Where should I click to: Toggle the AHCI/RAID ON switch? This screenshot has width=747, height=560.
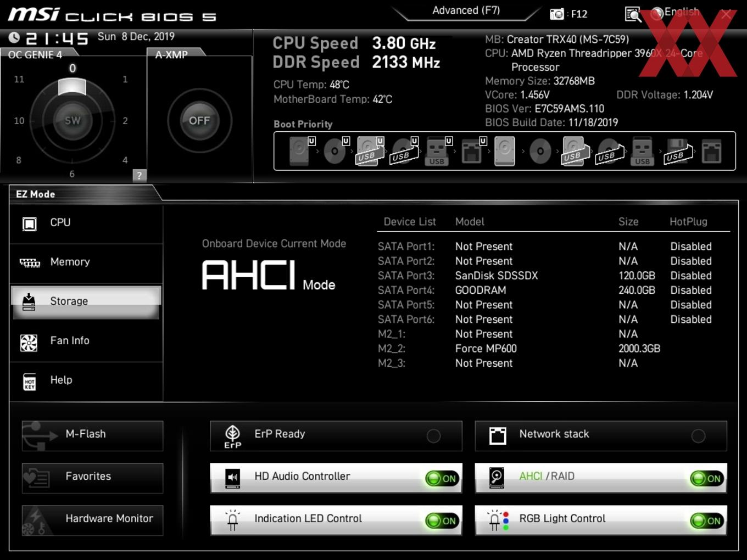[707, 478]
